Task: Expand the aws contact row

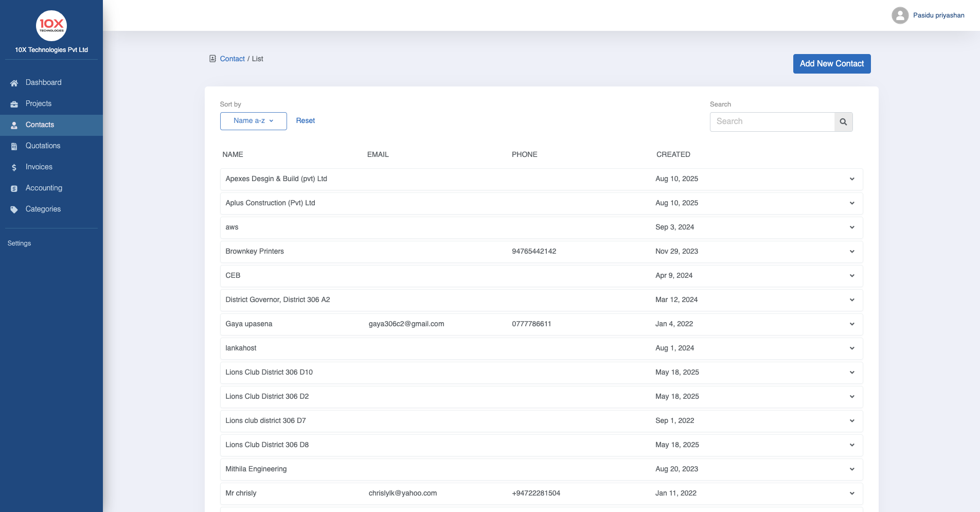Action: tap(851, 227)
